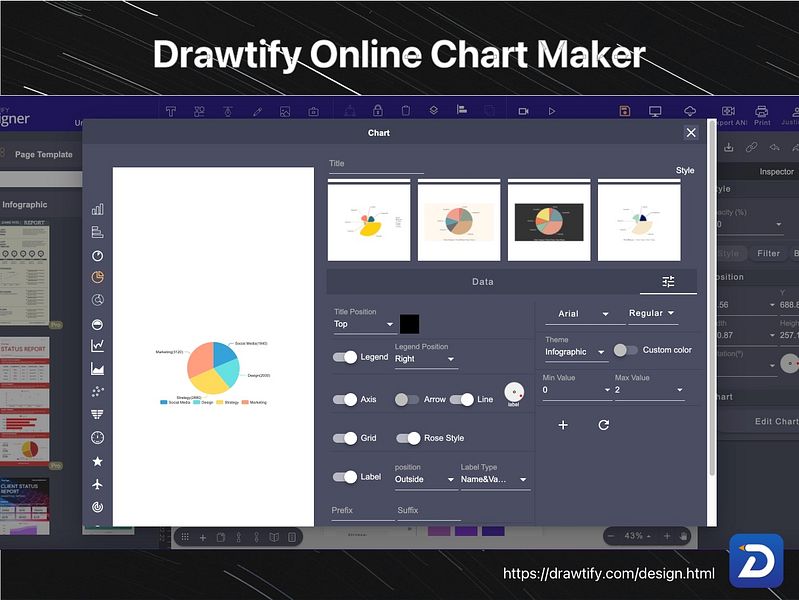
Task: Pick the area chart type icon
Action: pos(97,369)
